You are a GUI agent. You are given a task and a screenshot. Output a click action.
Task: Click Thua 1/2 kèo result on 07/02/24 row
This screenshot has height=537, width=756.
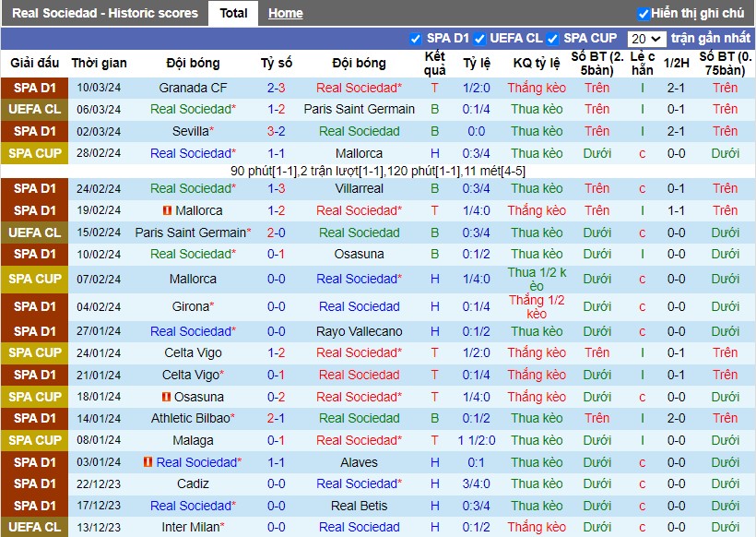(537, 279)
